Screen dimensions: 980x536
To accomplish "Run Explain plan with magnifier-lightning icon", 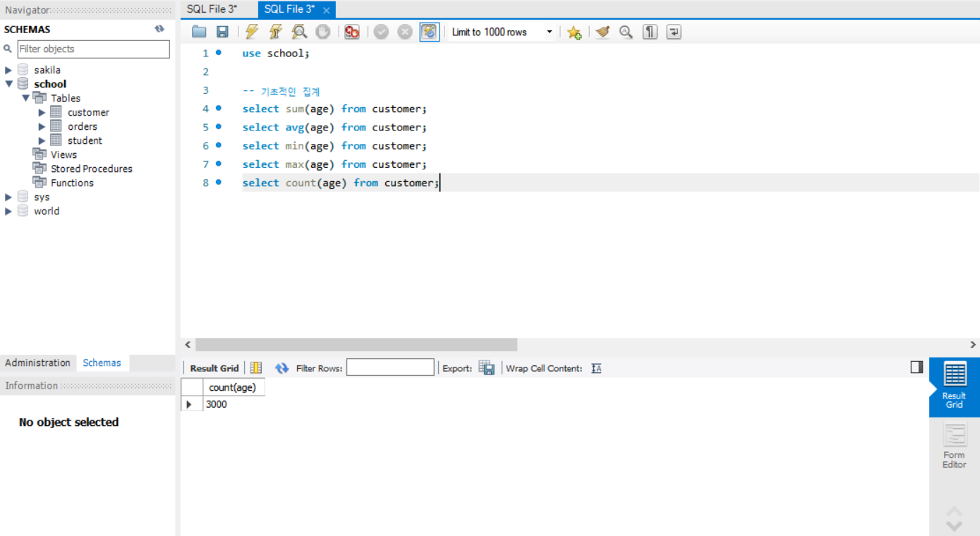I will click(x=299, y=32).
